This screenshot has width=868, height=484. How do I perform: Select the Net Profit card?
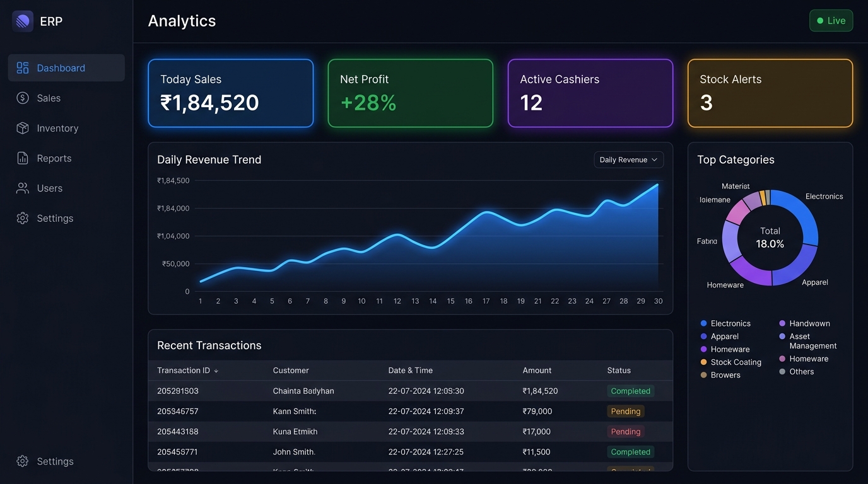click(x=411, y=93)
